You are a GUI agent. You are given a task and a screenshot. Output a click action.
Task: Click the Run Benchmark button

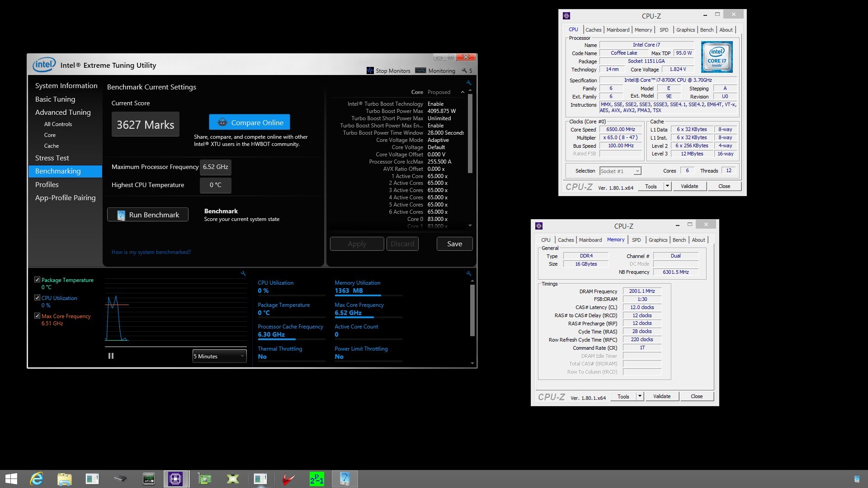148,215
